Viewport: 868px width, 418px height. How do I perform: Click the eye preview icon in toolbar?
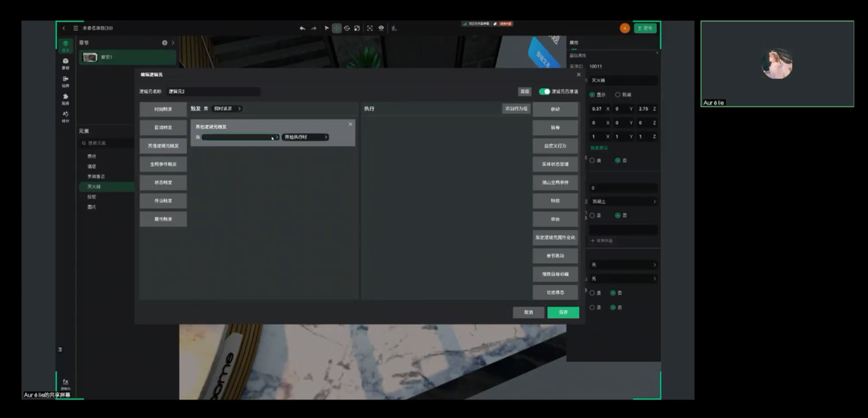(x=381, y=28)
